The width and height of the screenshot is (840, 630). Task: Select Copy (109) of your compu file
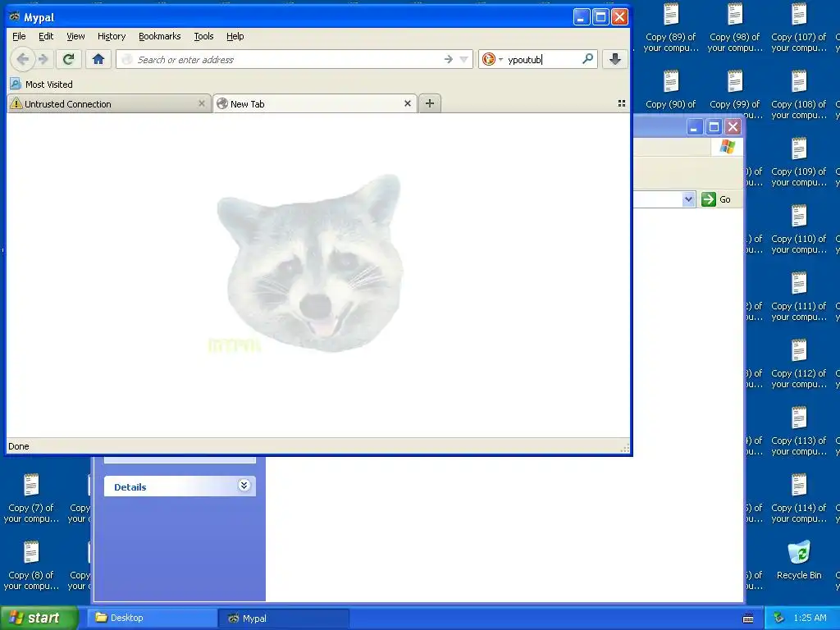[799, 162]
